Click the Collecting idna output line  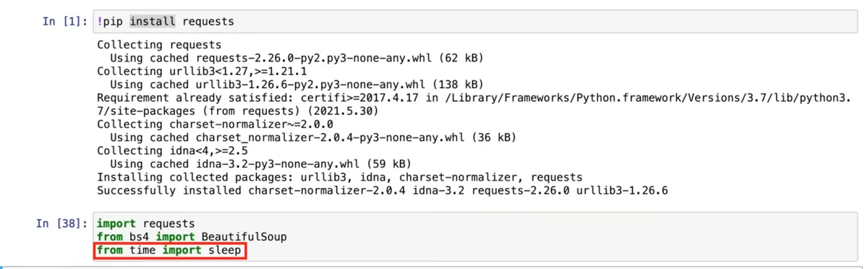click(172, 150)
